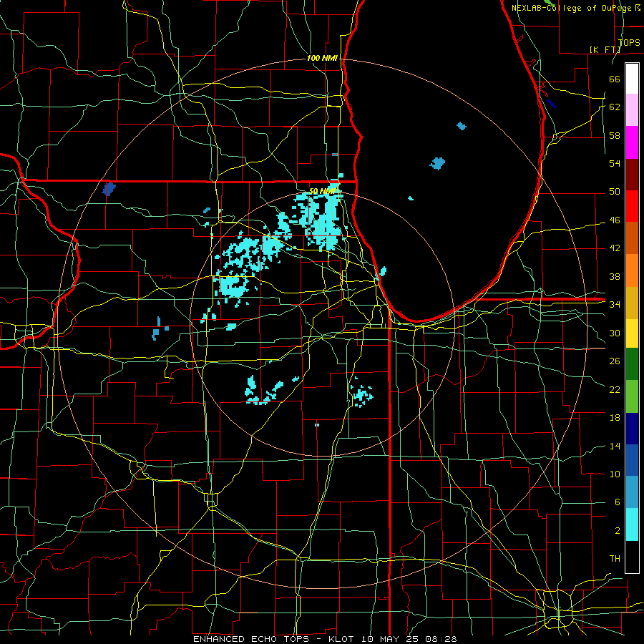Click the navy blue legend band
This screenshot has height=644, width=644.
632,429
